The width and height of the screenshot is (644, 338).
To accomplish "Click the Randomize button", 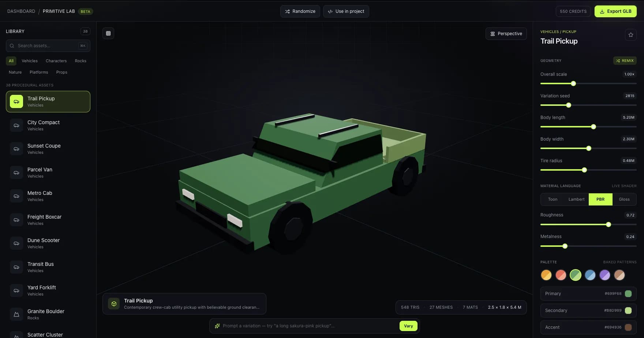I will point(300,11).
